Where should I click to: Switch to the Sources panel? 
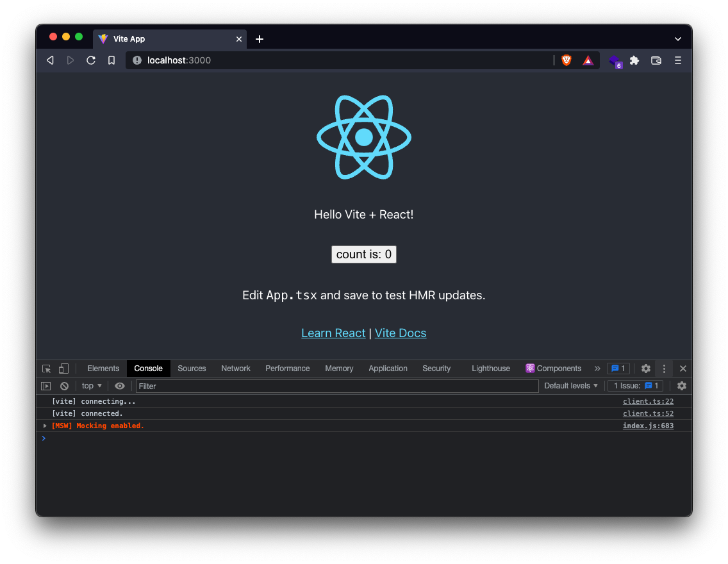192,369
